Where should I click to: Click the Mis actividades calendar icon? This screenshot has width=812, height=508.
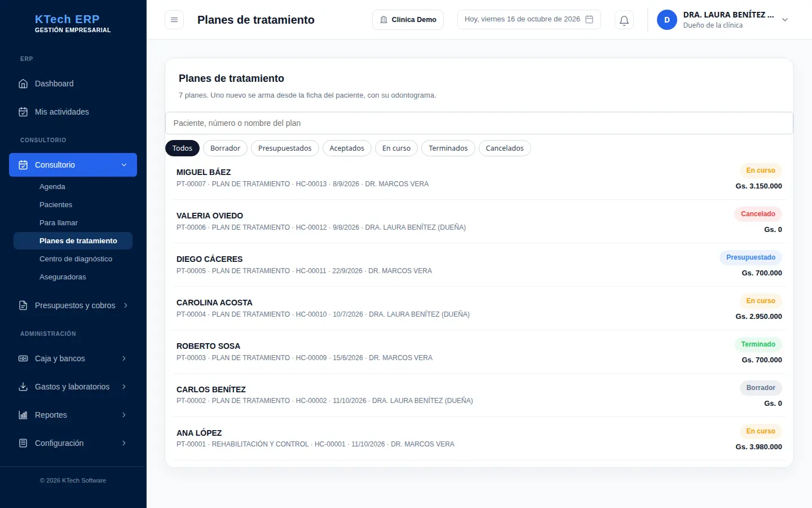(23, 112)
